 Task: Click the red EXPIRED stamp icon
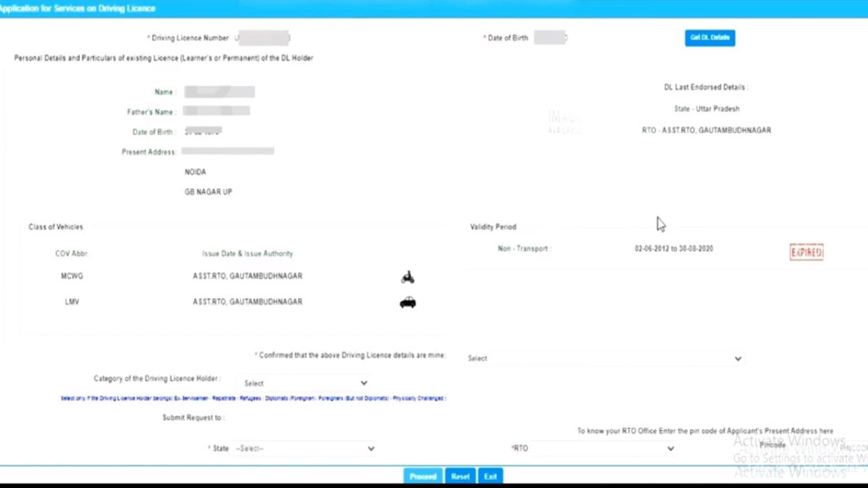[807, 252]
